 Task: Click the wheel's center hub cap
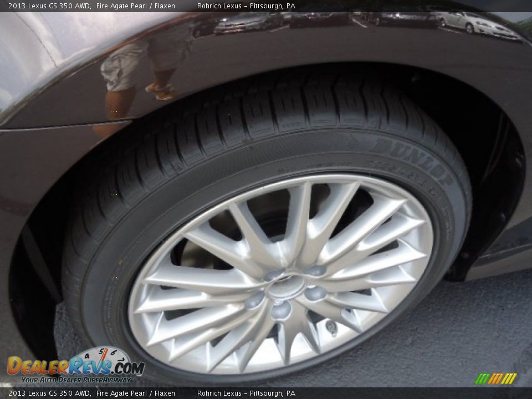287,288
